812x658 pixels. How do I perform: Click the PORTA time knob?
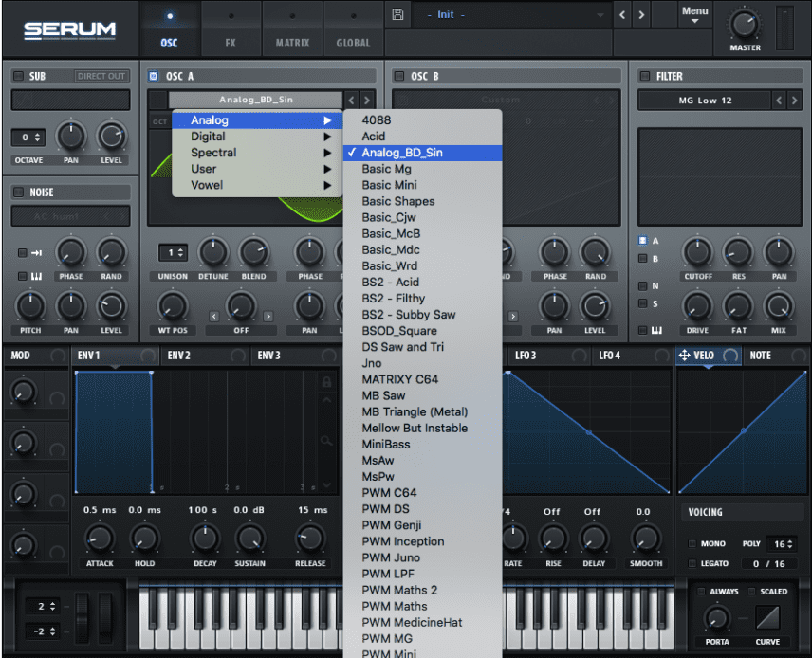coord(717,618)
